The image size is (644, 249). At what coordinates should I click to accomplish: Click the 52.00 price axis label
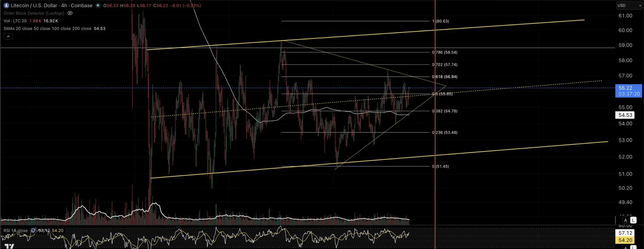[x=625, y=157]
